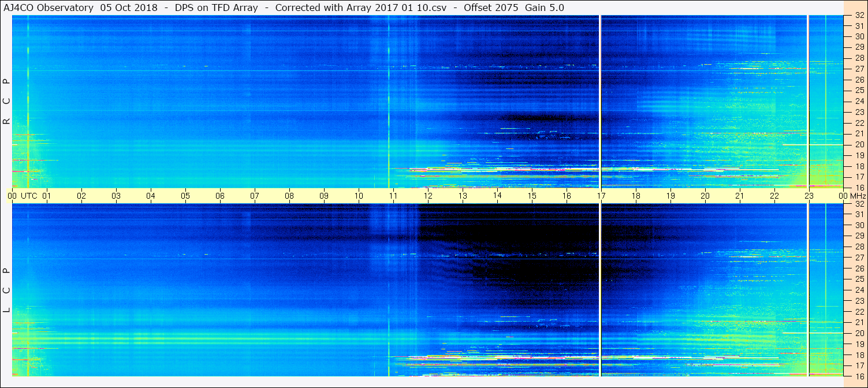The height and width of the screenshot is (388, 868).
Task: Select the 01 hour mark on the time axis
Action: pyautogui.click(x=47, y=196)
